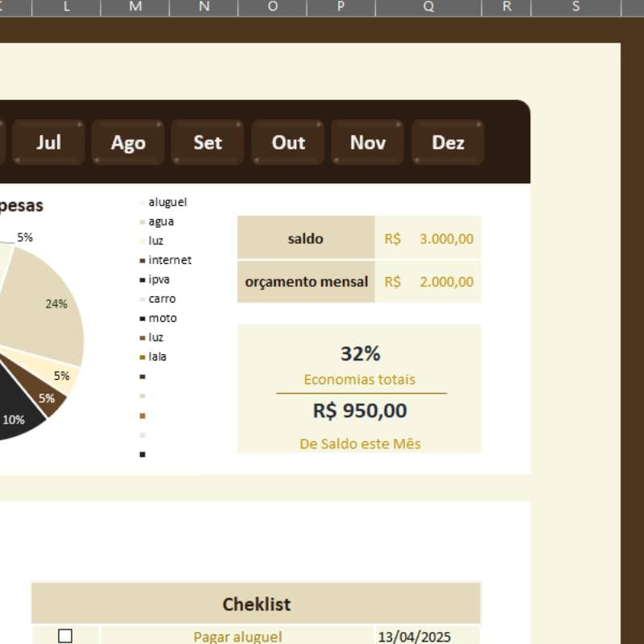
Task: Select column R header
Action: [x=506, y=7]
